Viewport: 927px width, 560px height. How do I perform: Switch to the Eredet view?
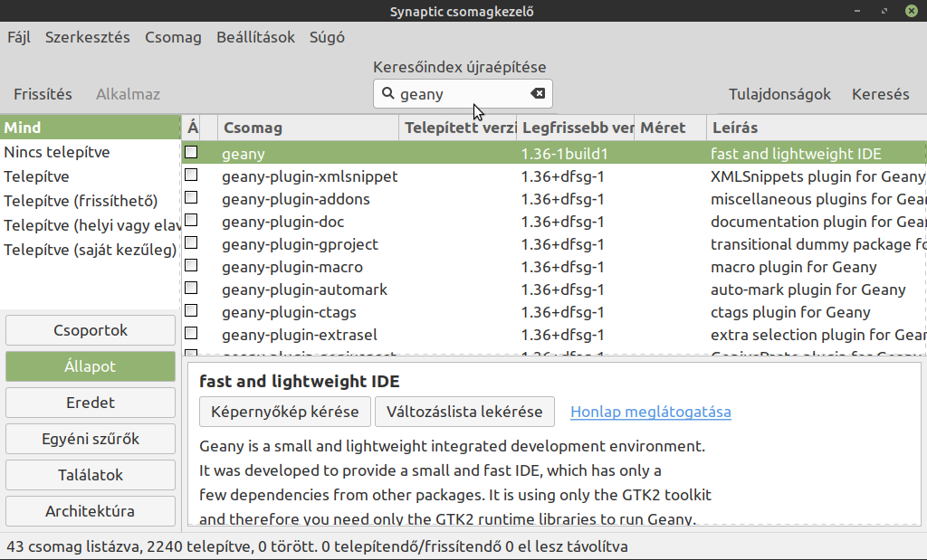91,403
